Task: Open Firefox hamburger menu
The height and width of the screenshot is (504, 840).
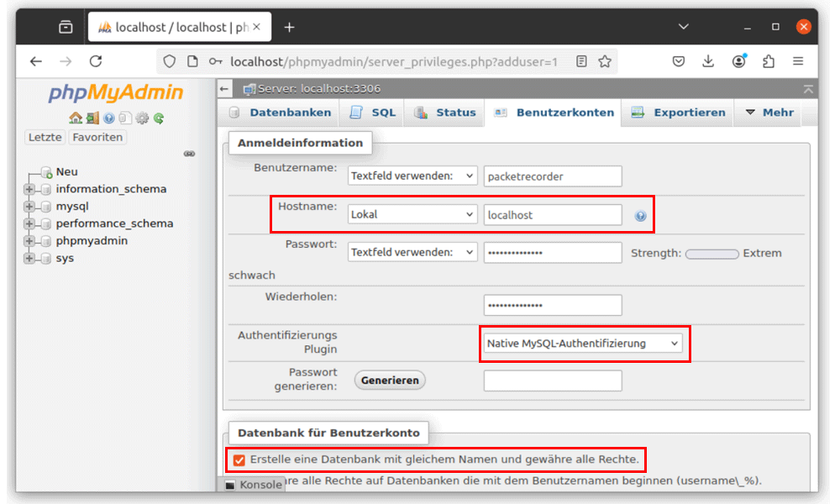Action: pyautogui.click(x=798, y=61)
